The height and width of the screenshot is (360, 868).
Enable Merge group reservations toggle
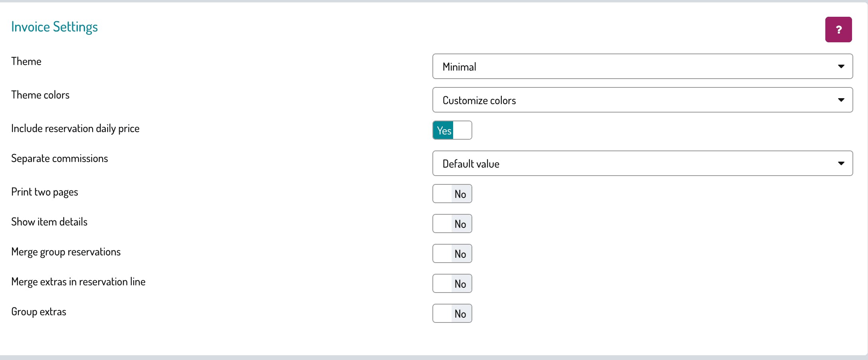tap(452, 253)
